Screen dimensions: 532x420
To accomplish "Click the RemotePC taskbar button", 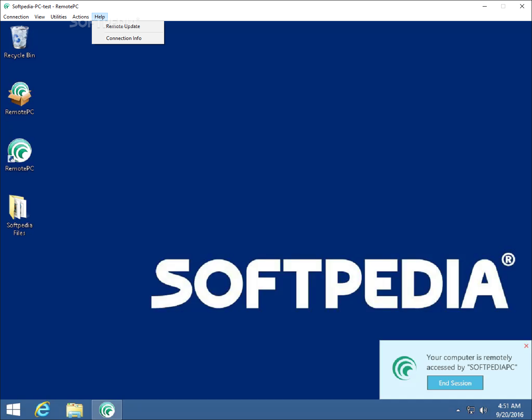I will [107, 410].
